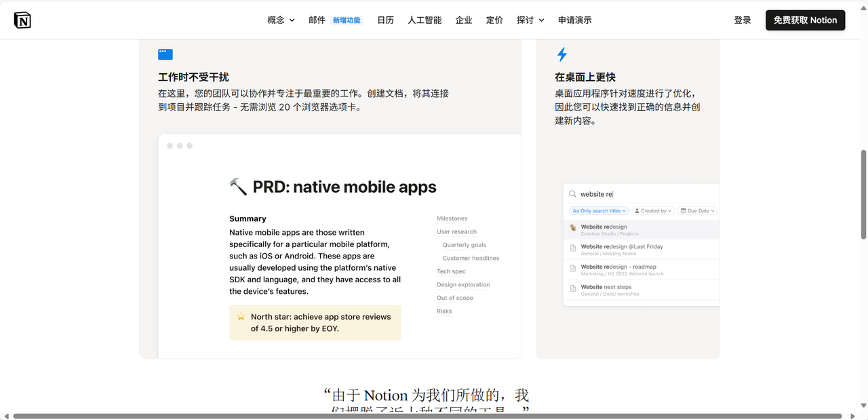The height and width of the screenshot is (420, 868).
Task: Click the 登录 link
Action: click(743, 20)
